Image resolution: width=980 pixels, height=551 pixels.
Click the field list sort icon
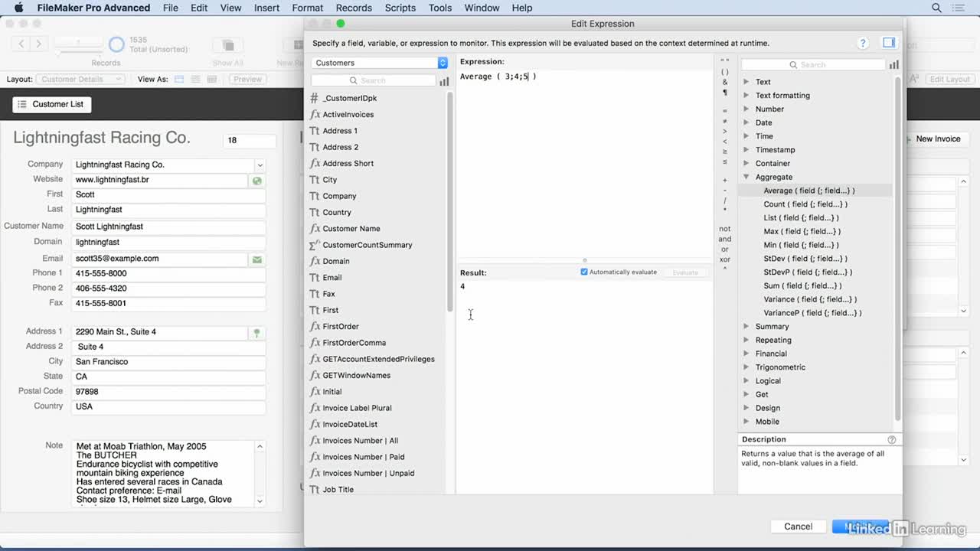[444, 80]
